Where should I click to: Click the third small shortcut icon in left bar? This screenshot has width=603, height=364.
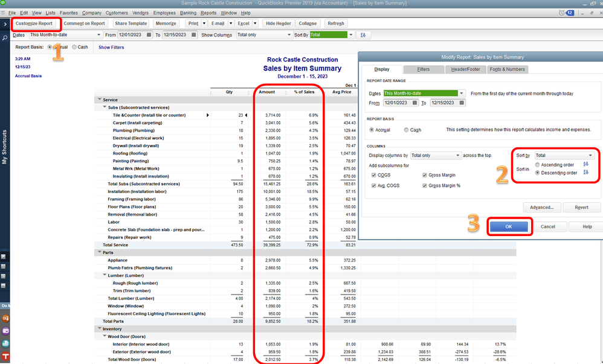(x=4, y=276)
